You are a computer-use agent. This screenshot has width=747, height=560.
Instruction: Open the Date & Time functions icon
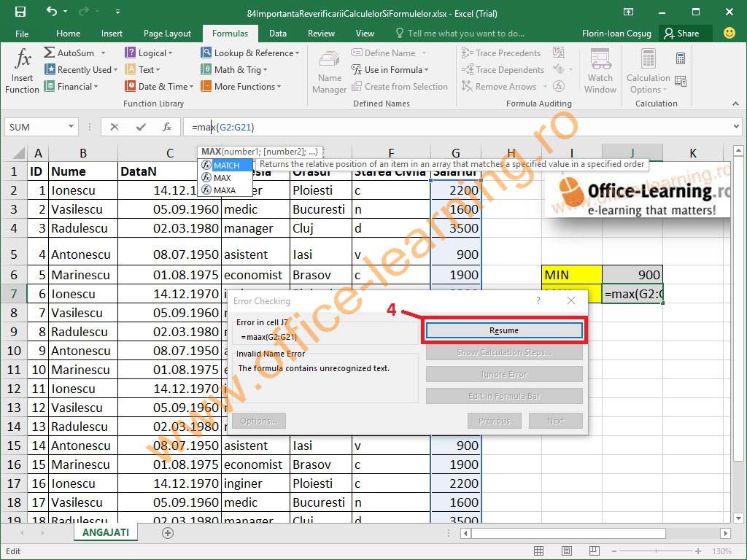[130, 86]
